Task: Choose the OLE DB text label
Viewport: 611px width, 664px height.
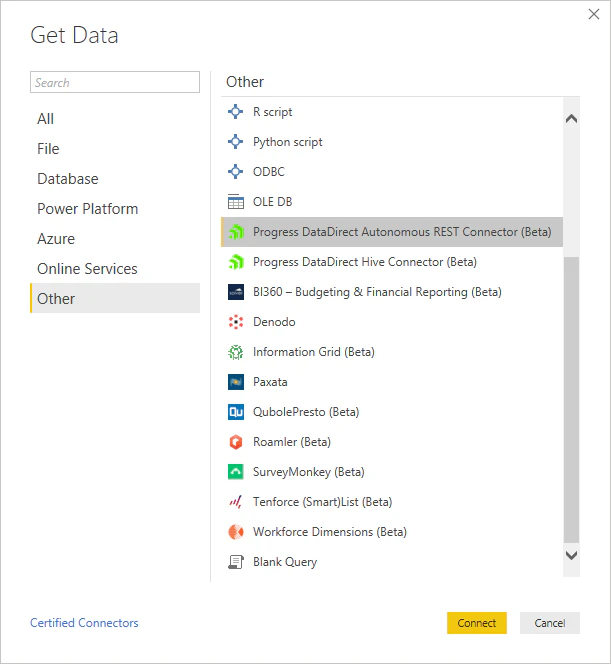Action: pyautogui.click(x=273, y=202)
